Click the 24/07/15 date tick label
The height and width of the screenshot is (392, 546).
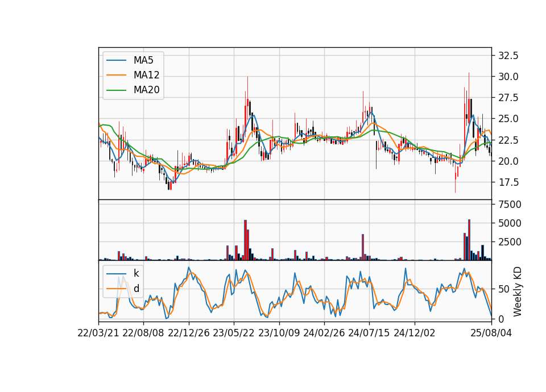(x=369, y=333)
